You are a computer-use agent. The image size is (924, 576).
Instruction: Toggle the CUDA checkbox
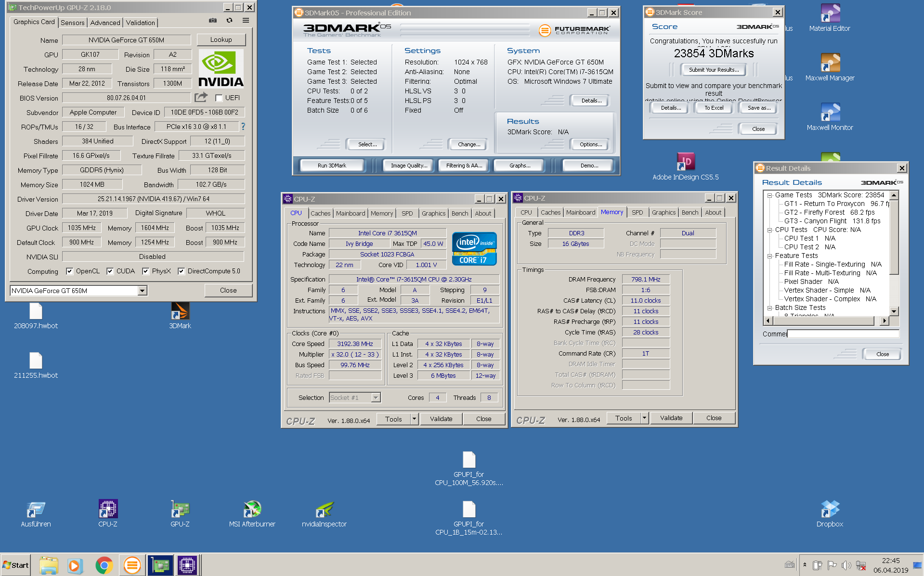pyautogui.click(x=110, y=271)
